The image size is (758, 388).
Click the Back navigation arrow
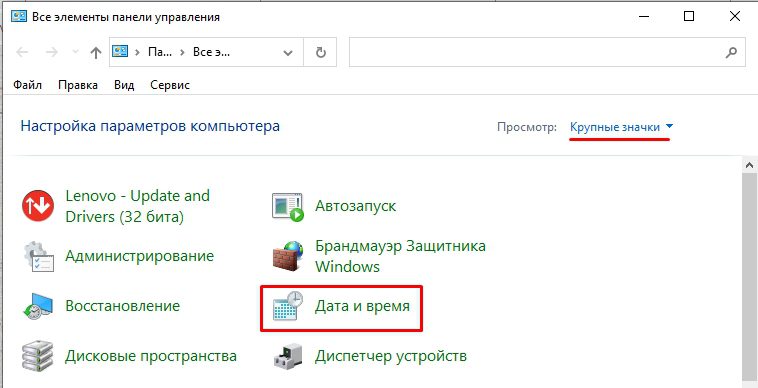[22, 52]
